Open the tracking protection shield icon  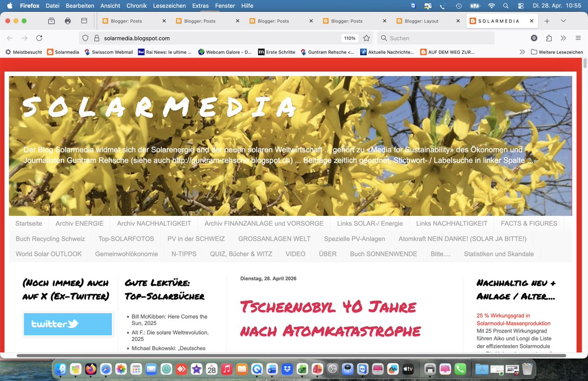click(x=85, y=38)
